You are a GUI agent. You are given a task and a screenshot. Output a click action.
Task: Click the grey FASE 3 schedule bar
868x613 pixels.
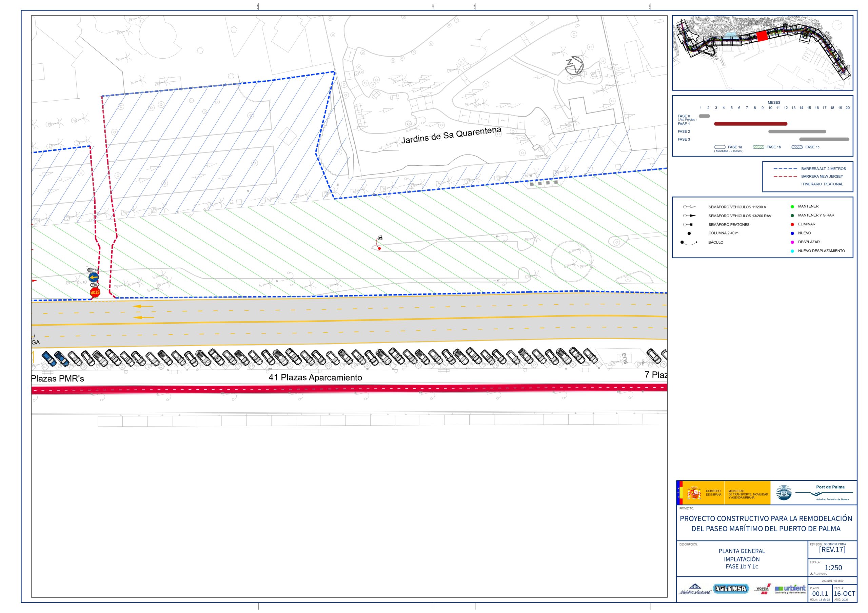coord(825,139)
